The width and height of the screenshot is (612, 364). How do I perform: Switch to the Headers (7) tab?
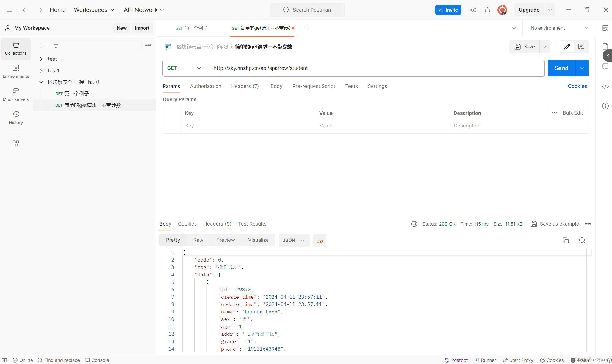click(x=245, y=86)
